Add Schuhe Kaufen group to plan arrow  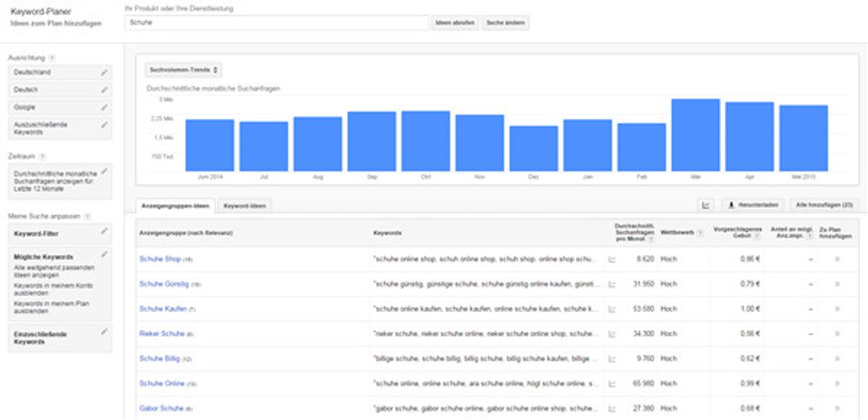[x=838, y=309]
